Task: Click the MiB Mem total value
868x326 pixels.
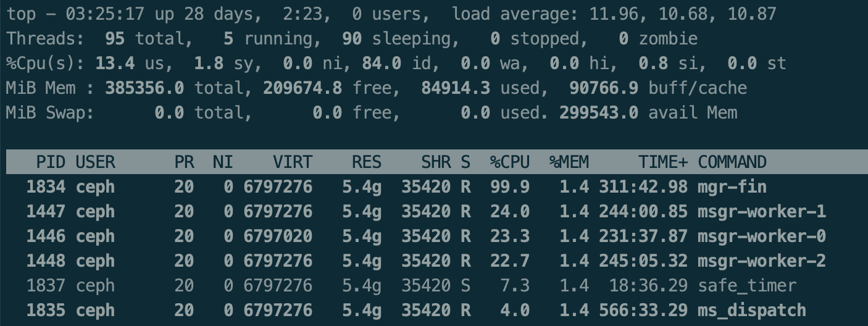Action: pos(144,88)
